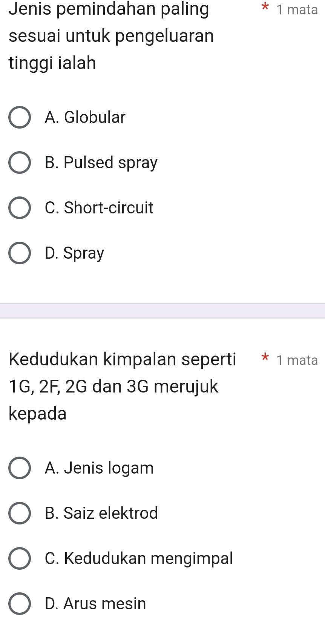
Task: Tap the 'D. Spray' answer label
Action: 74,253
